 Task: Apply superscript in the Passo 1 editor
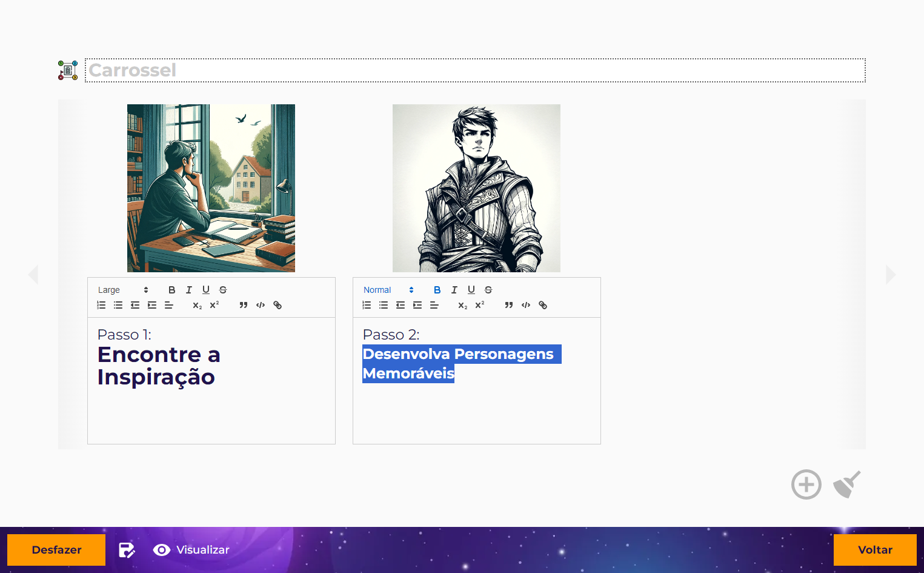pyautogui.click(x=214, y=305)
